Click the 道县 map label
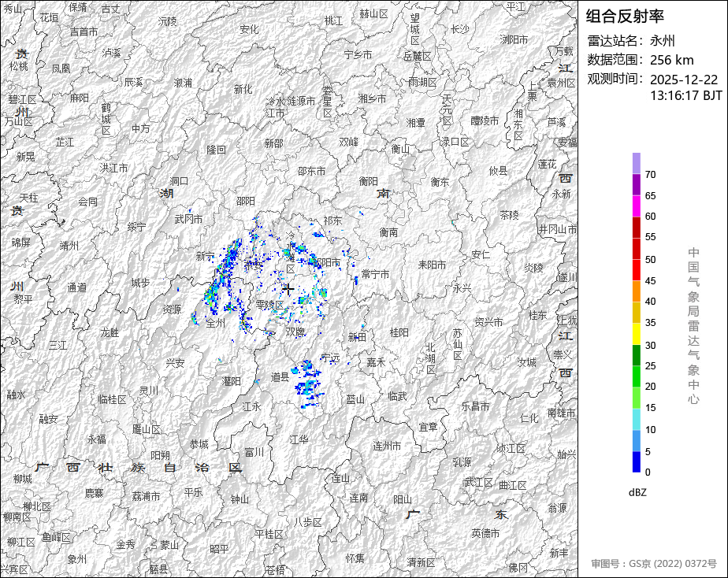Image resolution: width=728 pixels, height=578 pixels. [x=280, y=377]
